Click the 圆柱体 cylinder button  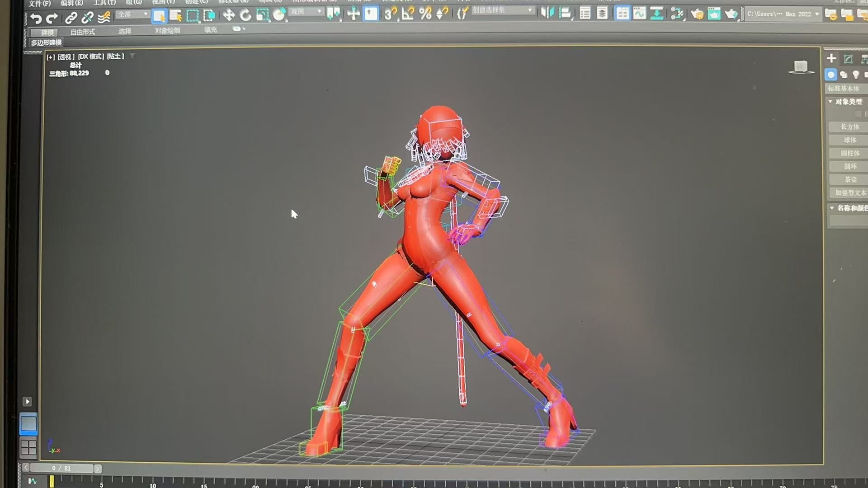click(849, 153)
